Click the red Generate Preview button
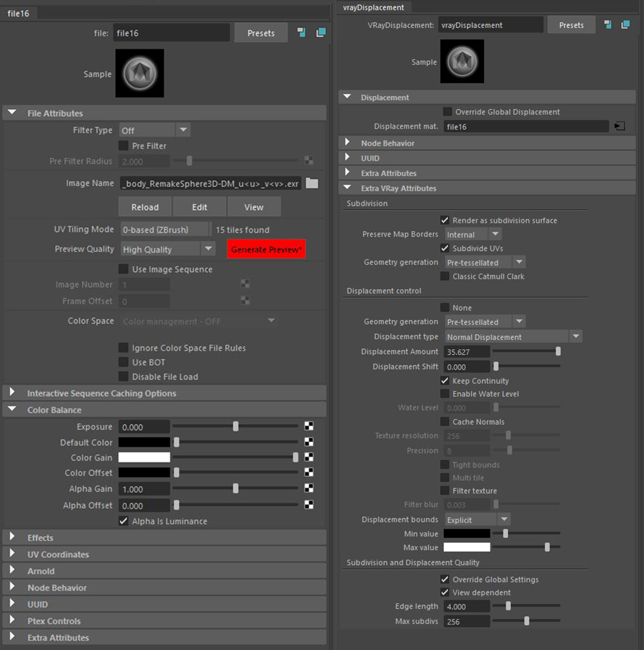644x650 pixels. tap(266, 249)
